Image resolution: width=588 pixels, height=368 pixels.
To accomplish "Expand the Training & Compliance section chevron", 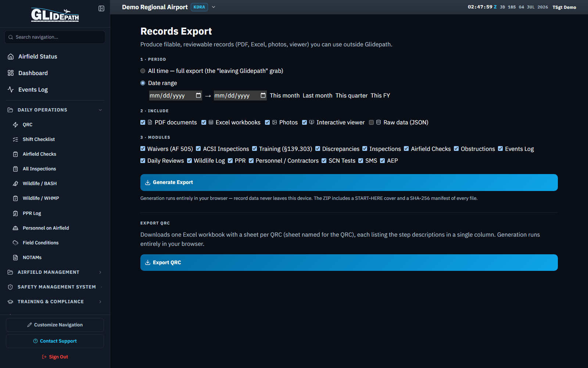I will [x=100, y=302].
